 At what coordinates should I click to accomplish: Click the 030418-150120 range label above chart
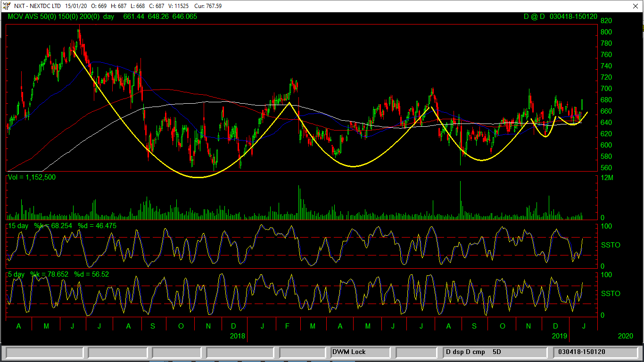(573, 16)
